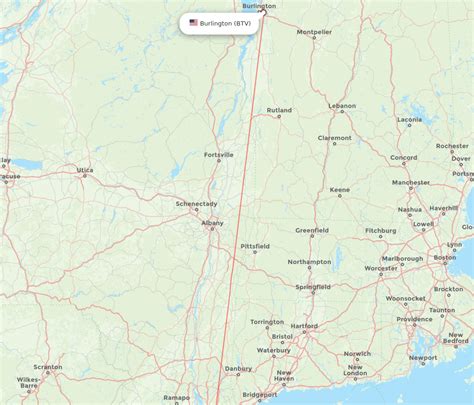Click the Boston city marker

(x=445, y=263)
